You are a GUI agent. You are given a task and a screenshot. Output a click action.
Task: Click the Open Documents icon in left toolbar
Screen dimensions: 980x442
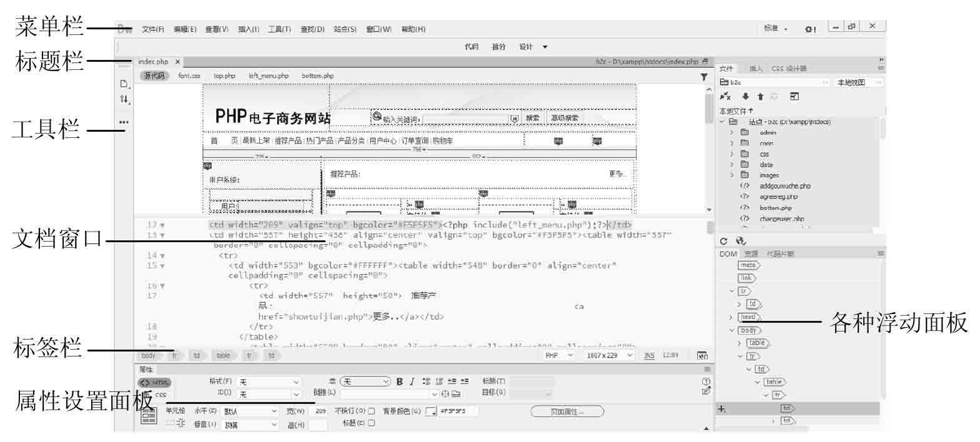pos(124,84)
